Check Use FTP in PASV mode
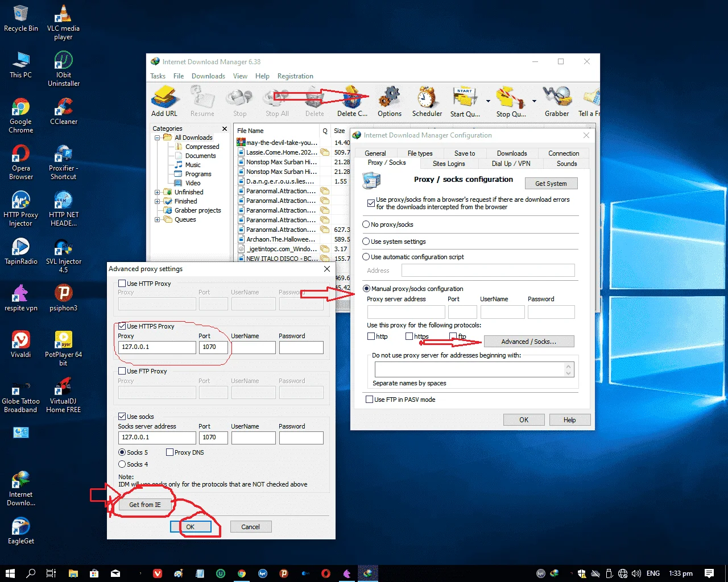This screenshot has height=582, width=728. (x=369, y=400)
